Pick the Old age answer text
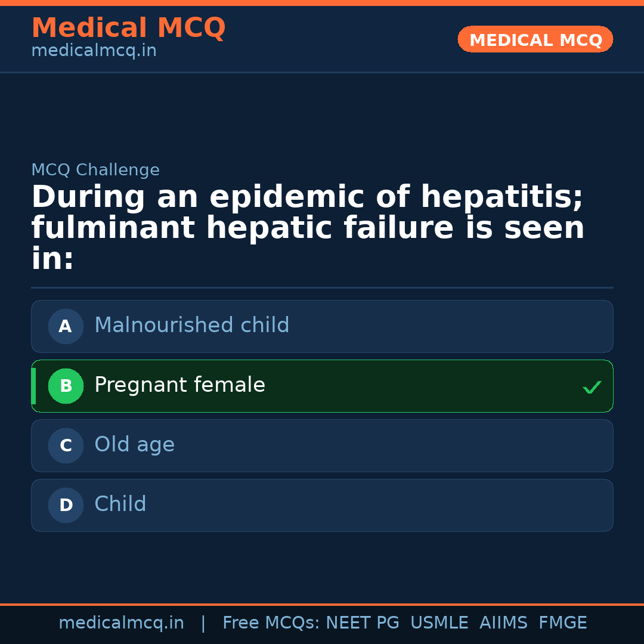Screen dimensions: 644x644 click(x=134, y=445)
